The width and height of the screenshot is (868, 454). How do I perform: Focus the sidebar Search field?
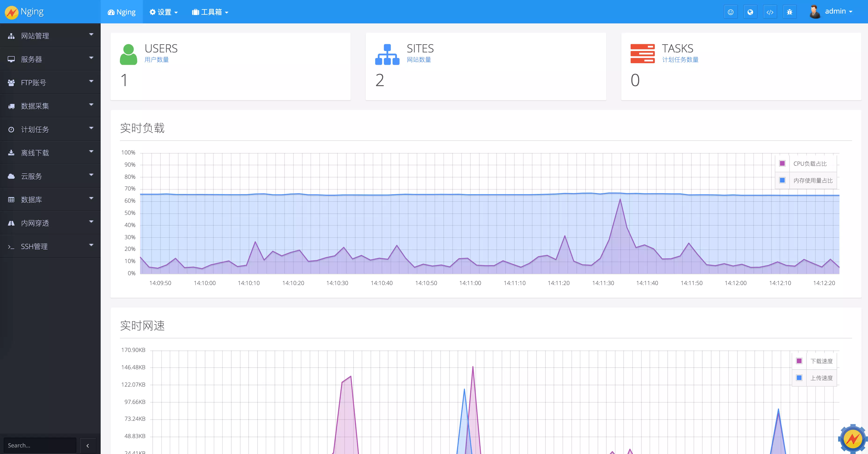[x=40, y=446]
